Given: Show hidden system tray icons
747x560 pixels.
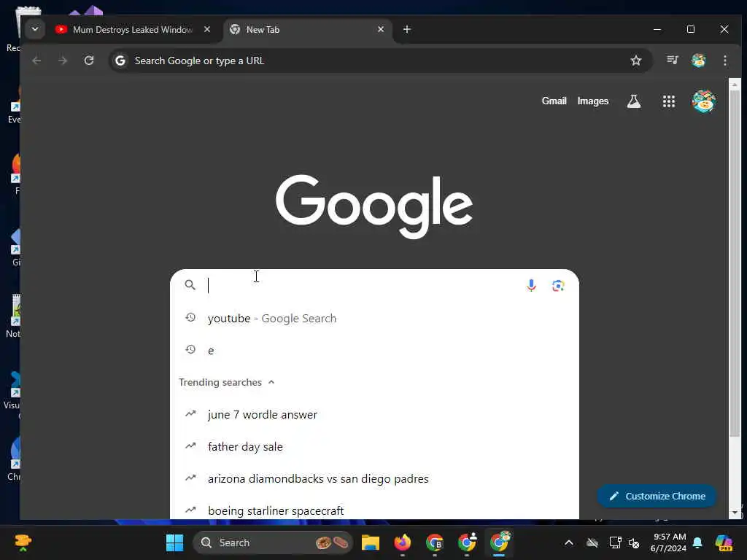Looking at the screenshot, I should coord(569,542).
